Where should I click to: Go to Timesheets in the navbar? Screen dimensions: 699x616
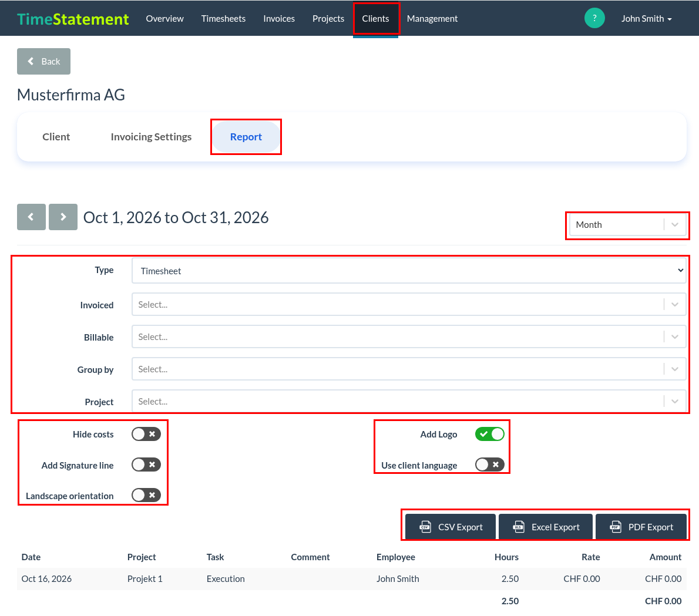[x=223, y=19]
